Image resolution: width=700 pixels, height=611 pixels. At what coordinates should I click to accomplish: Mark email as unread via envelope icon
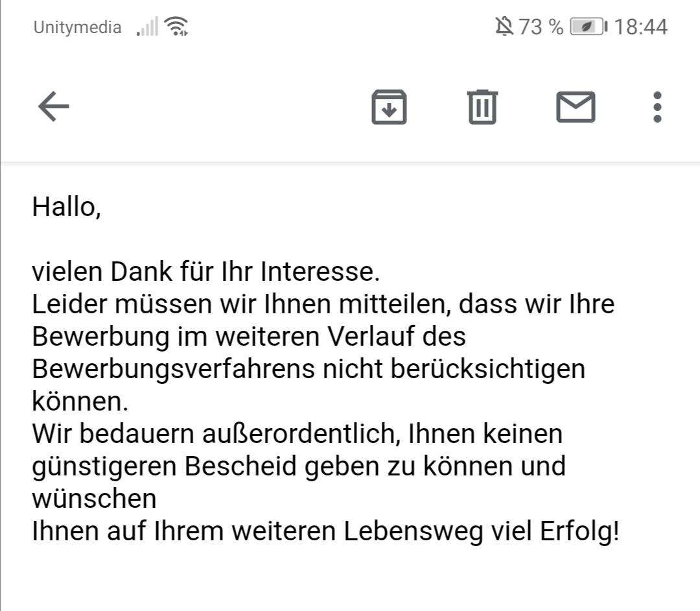pos(576,107)
